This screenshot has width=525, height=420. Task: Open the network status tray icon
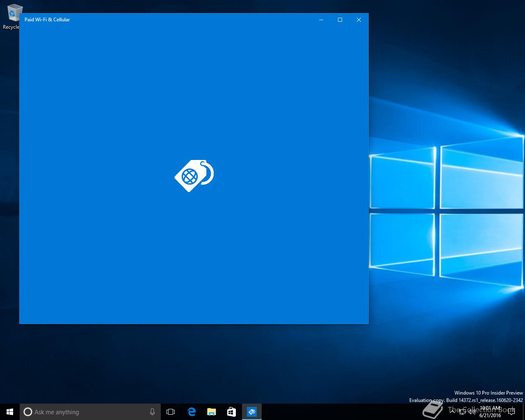click(x=462, y=412)
